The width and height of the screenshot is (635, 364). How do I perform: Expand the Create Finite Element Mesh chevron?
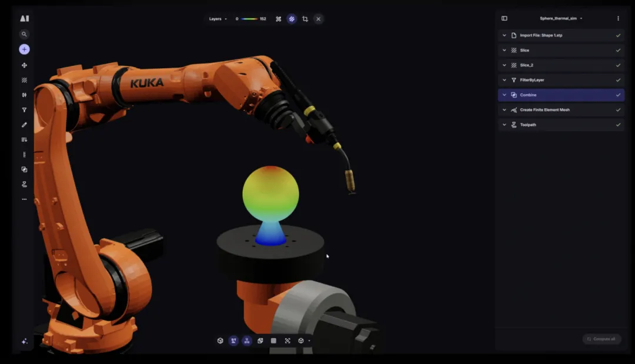tap(504, 110)
